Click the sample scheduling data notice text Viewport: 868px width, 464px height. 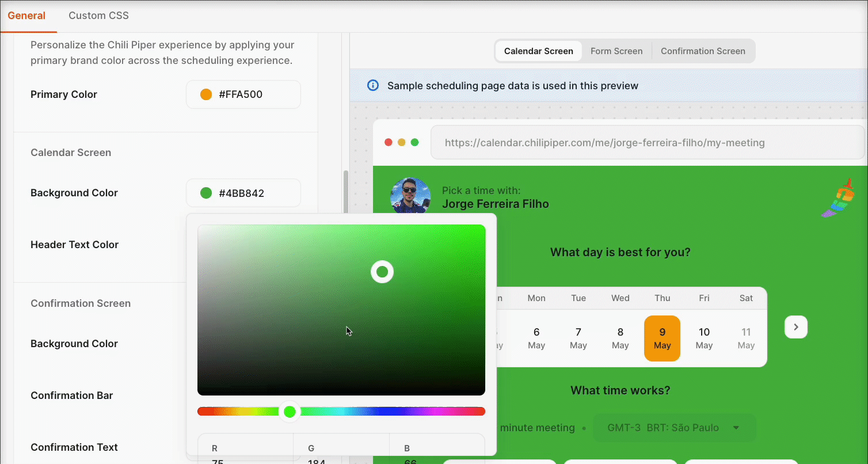point(513,86)
